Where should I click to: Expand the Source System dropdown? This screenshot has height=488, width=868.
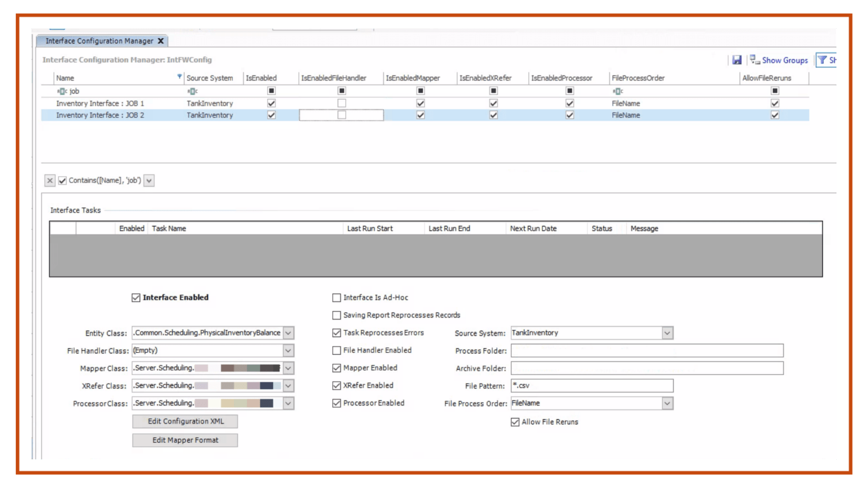click(x=667, y=333)
